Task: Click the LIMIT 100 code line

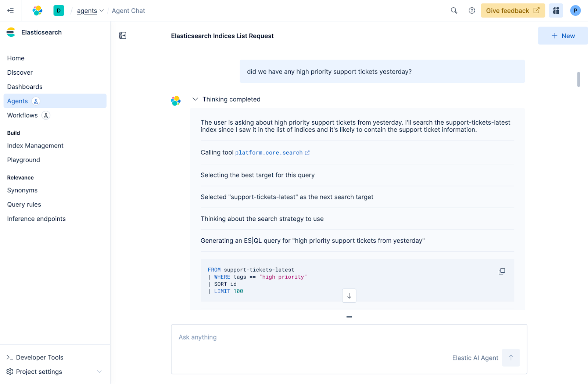Action: click(226, 291)
